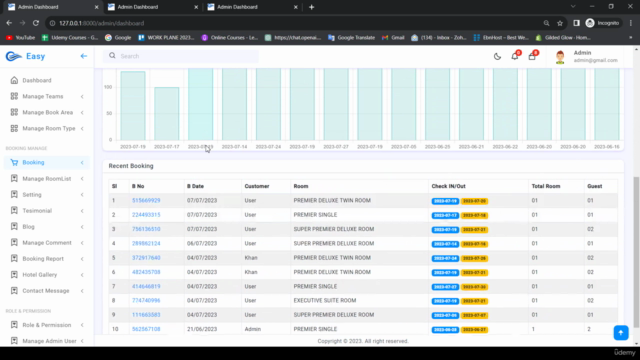The width and height of the screenshot is (640, 360).
Task: Click check-in badge in row 1
Action: pos(445,201)
